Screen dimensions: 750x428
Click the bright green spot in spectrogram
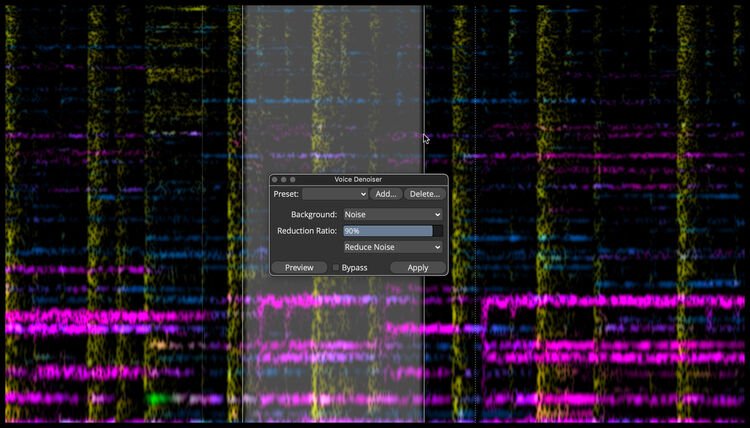(x=155, y=398)
